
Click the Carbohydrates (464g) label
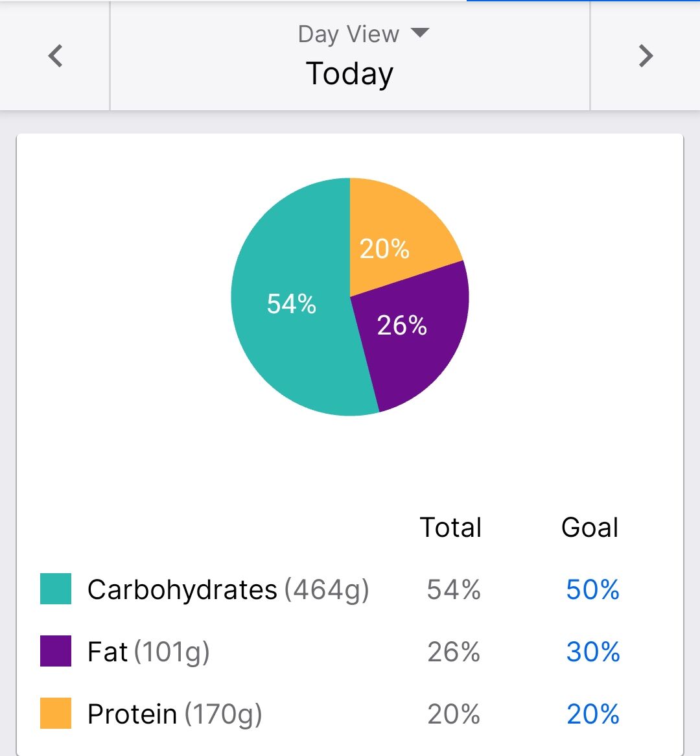[228, 589]
